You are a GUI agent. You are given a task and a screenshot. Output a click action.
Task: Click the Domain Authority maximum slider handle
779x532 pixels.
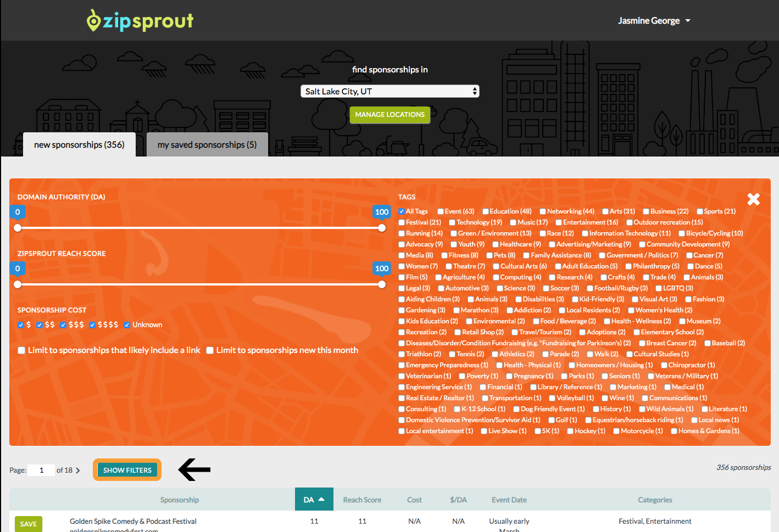382,228
